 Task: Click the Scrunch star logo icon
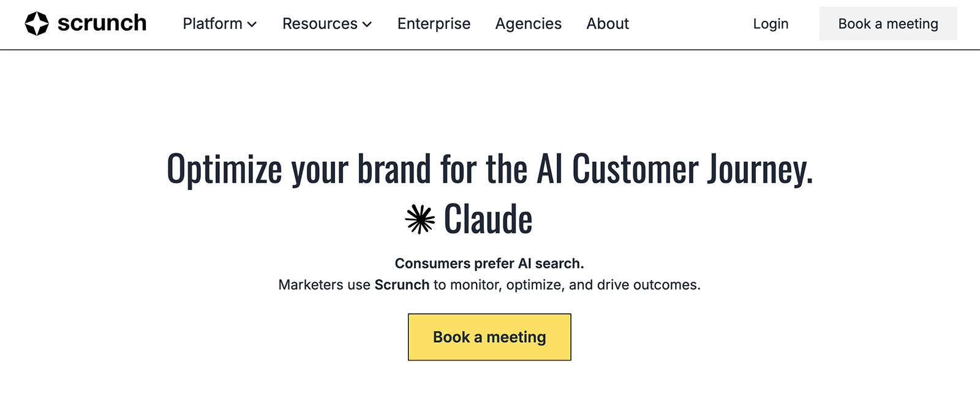(37, 24)
